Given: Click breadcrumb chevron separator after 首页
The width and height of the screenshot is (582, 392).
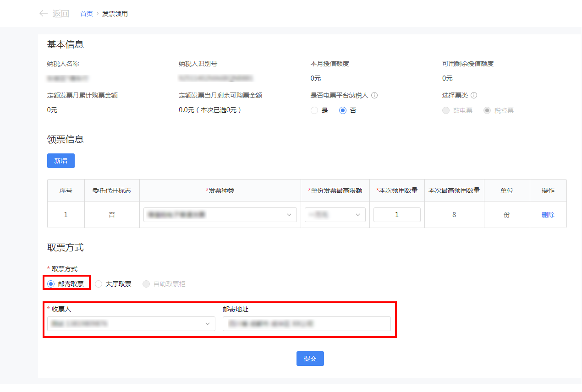Looking at the screenshot, I should click(x=98, y=14).
